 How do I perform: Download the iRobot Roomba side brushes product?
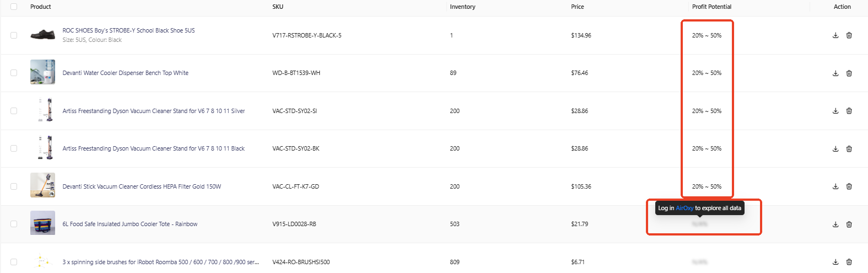(835, 262)
